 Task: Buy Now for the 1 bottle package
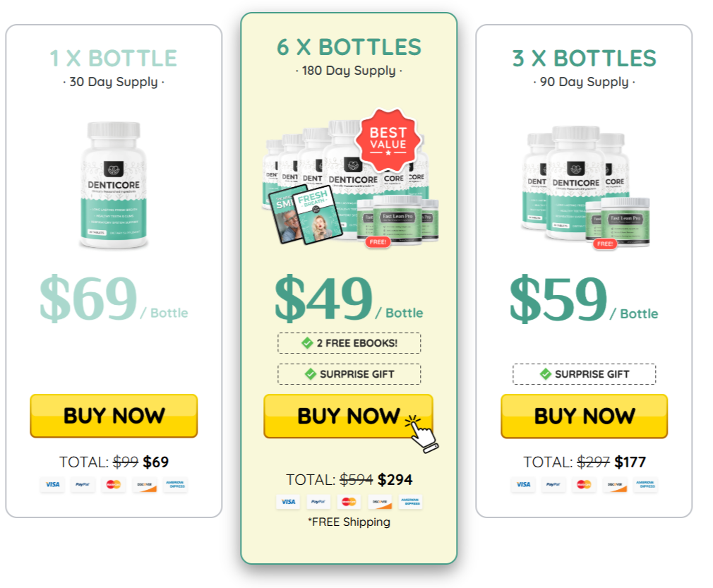tap(114, 416)
